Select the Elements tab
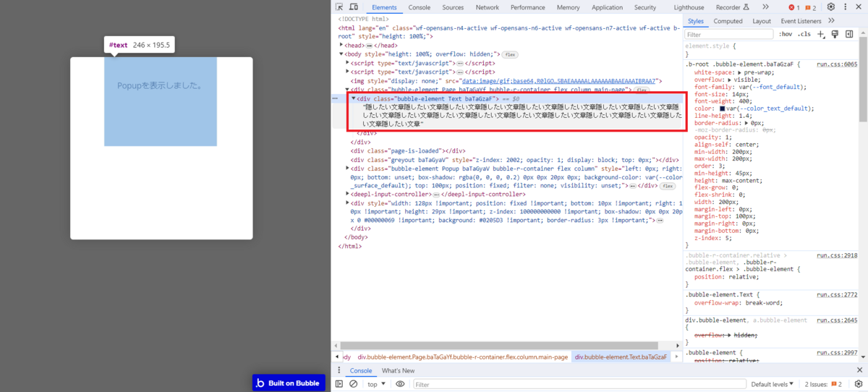 tap(384, 7)
